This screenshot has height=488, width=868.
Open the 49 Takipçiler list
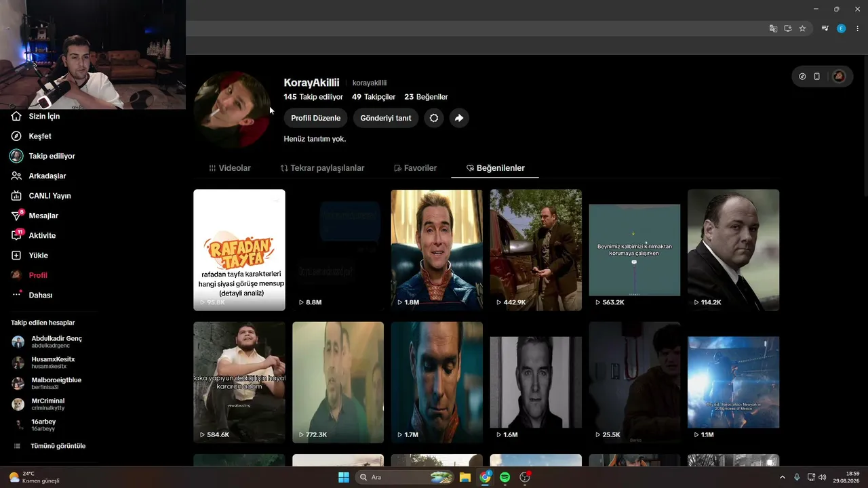point(374,97)
